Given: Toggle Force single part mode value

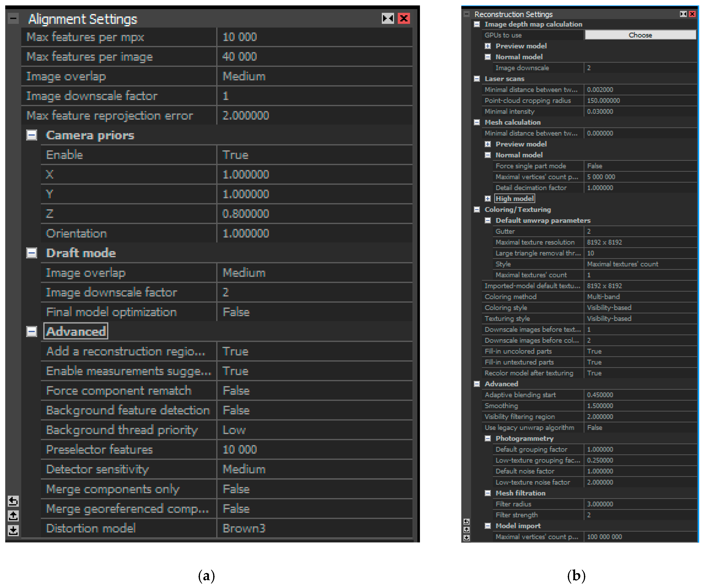Looking at the screenshot, I should [x=640, y=166].
